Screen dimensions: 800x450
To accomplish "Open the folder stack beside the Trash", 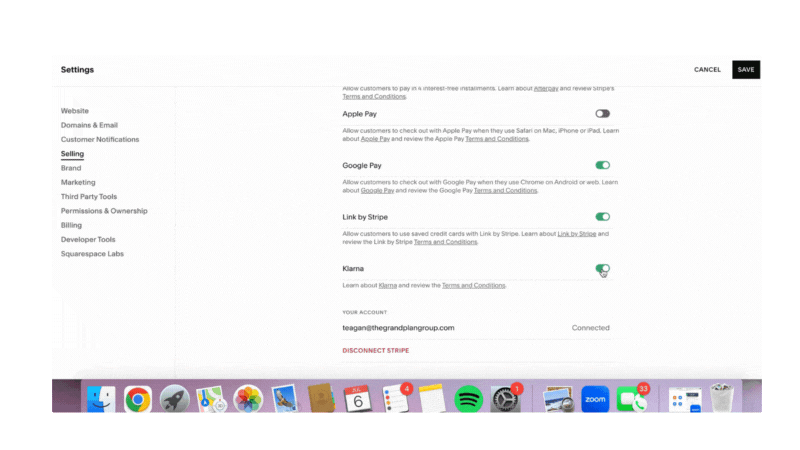I will pyautogui.click(x=685, y=399).
